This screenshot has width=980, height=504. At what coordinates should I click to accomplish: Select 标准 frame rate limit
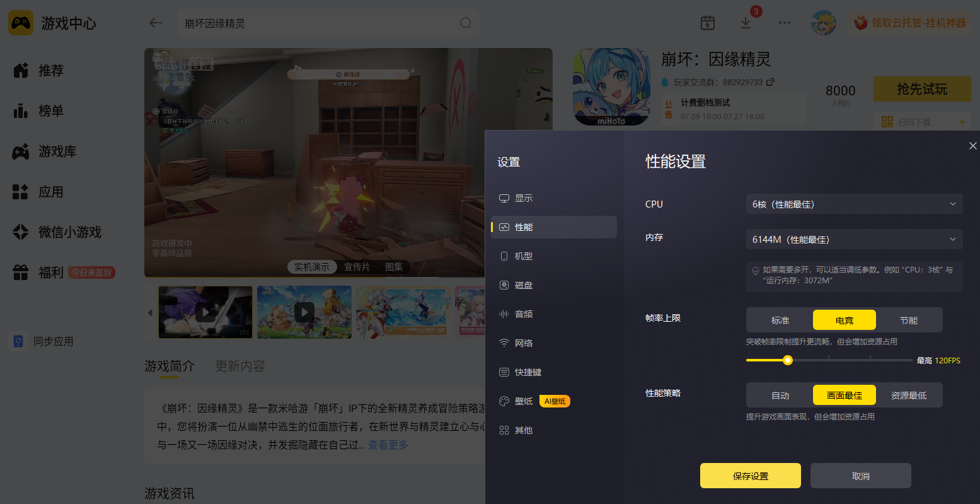[x=780, y=320]
